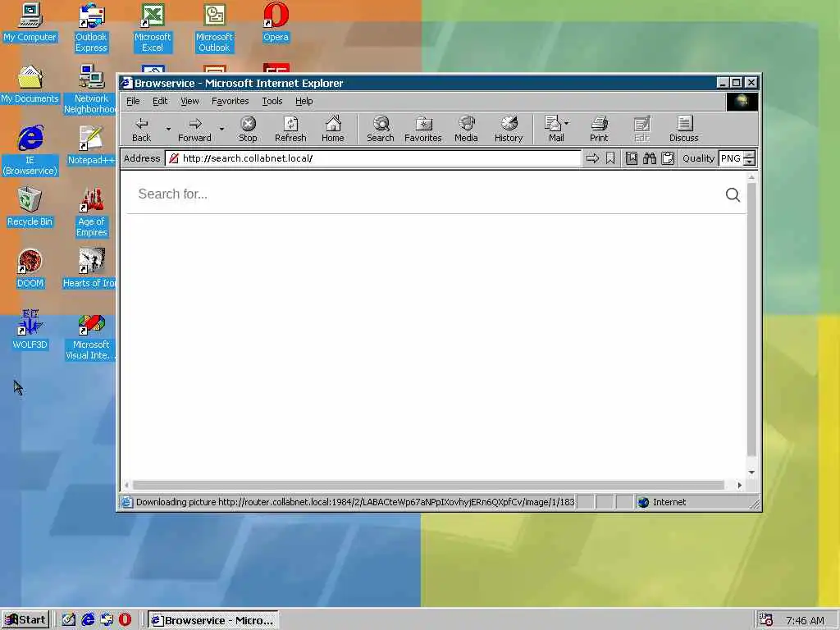
Task: Click the Search for... input field
Action: [x=428, y=194]
